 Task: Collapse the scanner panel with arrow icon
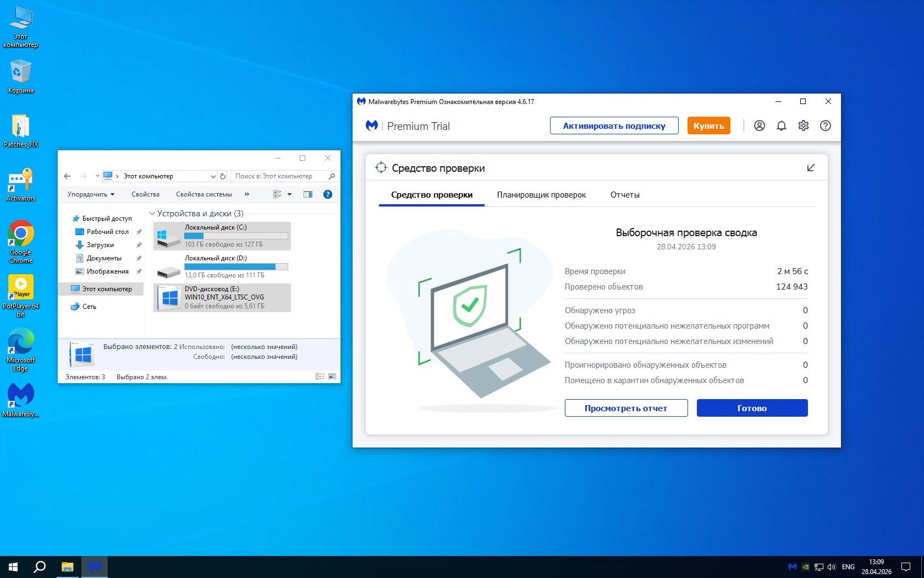[x=811, y=168]
